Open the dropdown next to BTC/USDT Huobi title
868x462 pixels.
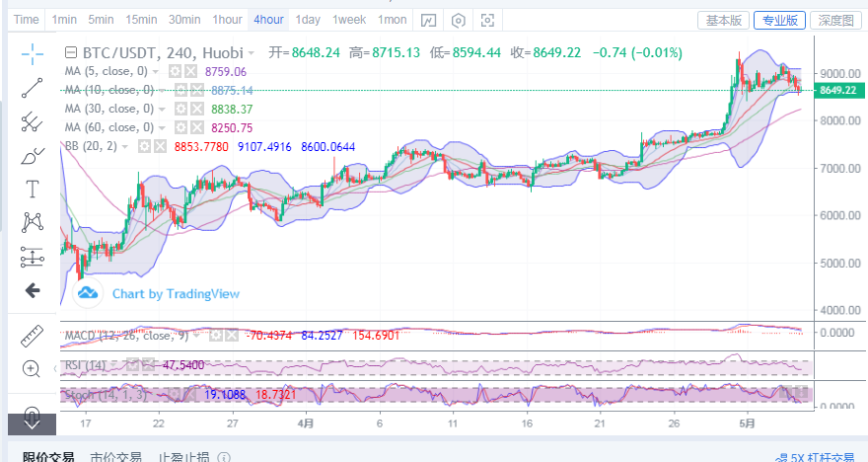point(252,53)
